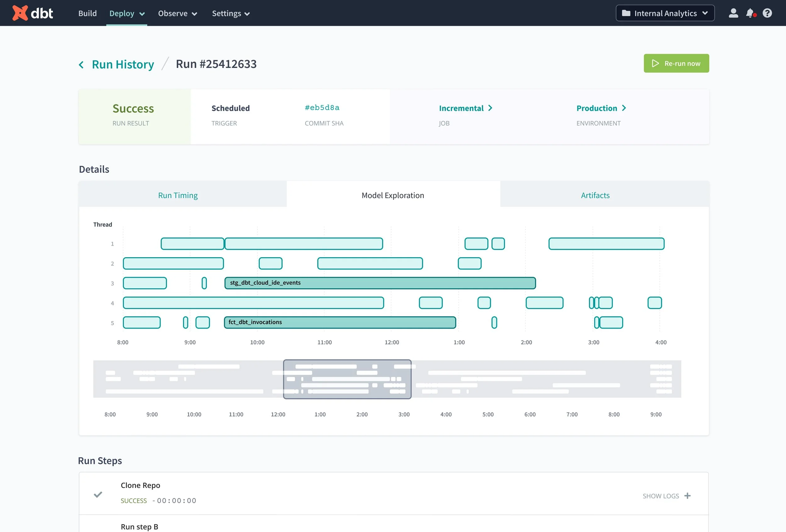Image resolution: width=786 pixels, height=532 pixels.
Task: Open the help question mark icon
Action: (x=767, y=13)
